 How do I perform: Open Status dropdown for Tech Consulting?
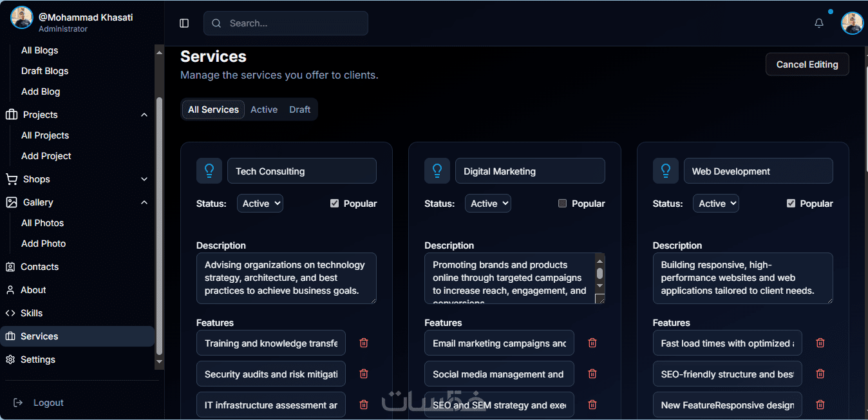[x=260, y=204]
